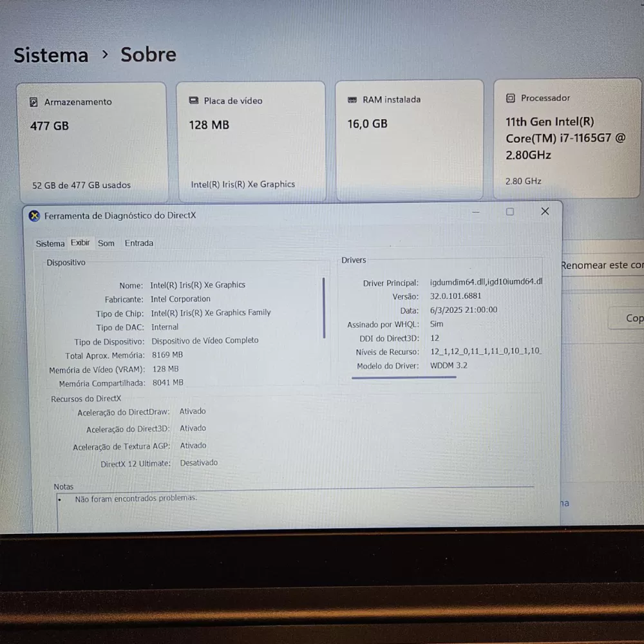Screen dimensions: 644x644
Task: Click the Armazenamento storage icon
Action: (x=33, y=102)
